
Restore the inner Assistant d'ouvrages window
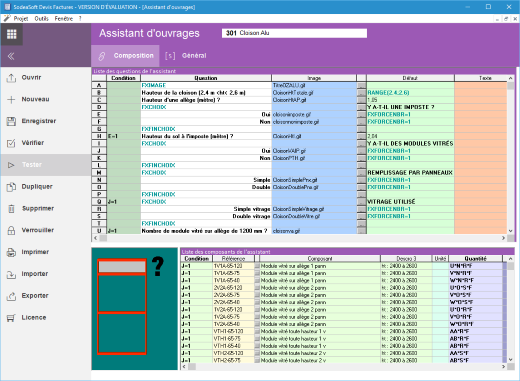pos(506,19)
